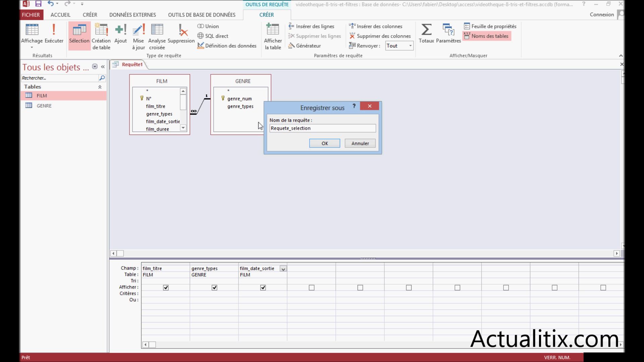This screenshot has width=644, height=362.
Task: Collapse the Tables group in navigation pane
Action: pos(100,87)
